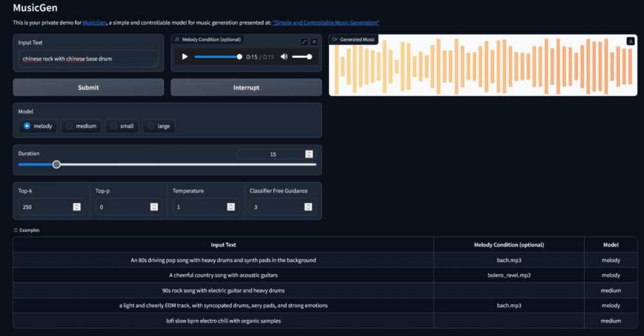
Task: Play the melody condition audio
Action: tap(185, 57)
